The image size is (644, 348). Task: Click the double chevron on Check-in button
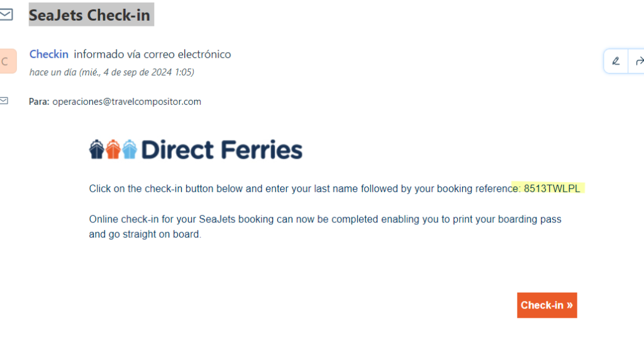(569, 305)
